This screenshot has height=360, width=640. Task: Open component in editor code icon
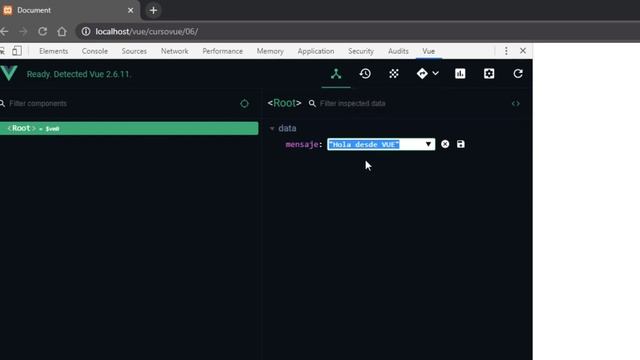click(x=516, y=104)
